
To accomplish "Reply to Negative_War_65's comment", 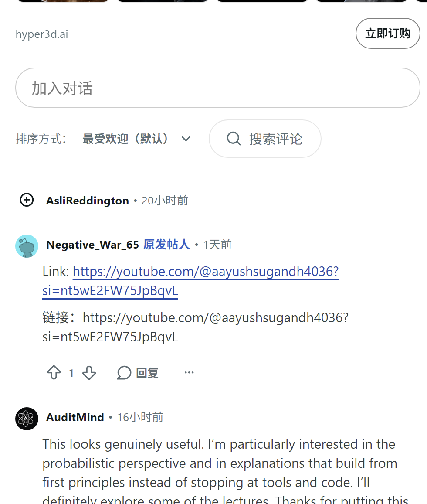I will pos(138,373).
